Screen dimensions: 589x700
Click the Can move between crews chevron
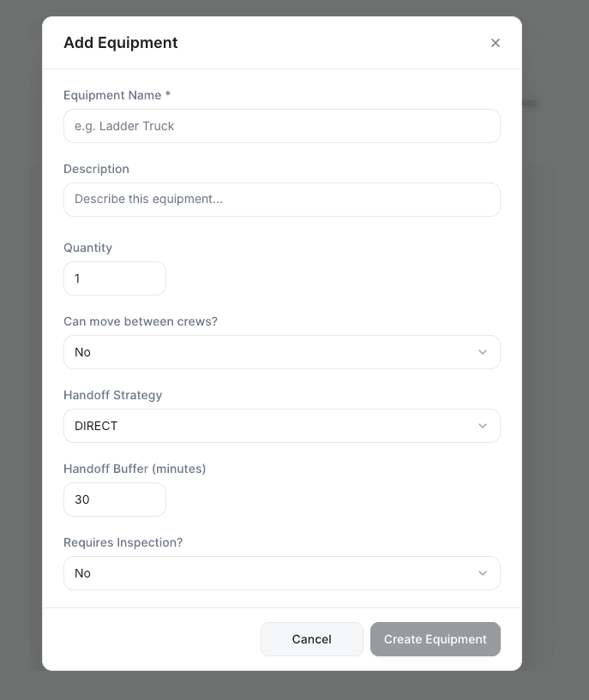[x=483, y=352]
